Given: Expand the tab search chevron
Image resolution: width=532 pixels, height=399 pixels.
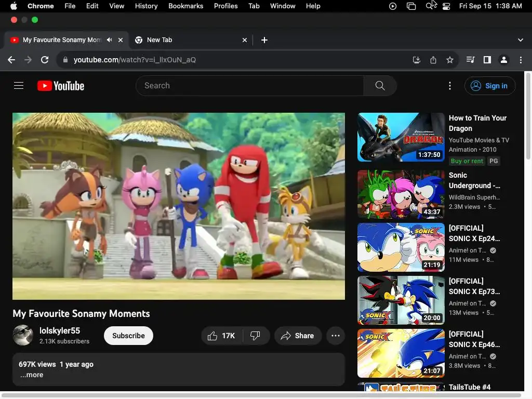Looking at the screenshot, I should [521, 40].
